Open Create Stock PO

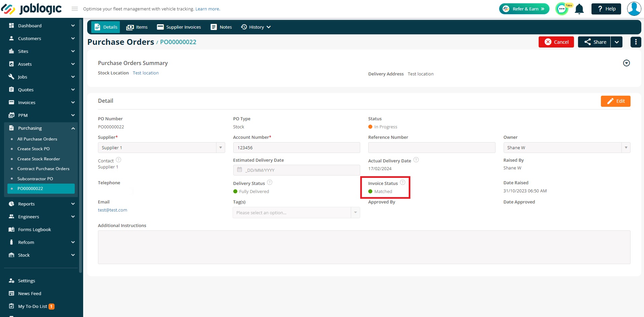pos(33,149)
